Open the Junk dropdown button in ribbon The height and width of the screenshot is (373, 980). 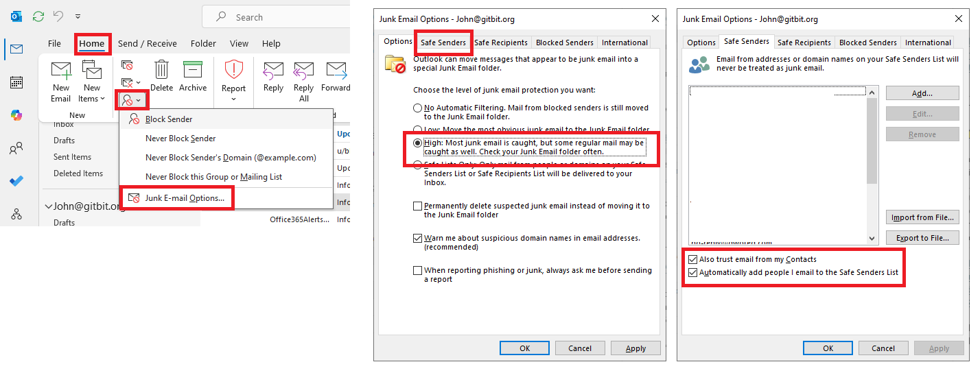click(131, 99)
